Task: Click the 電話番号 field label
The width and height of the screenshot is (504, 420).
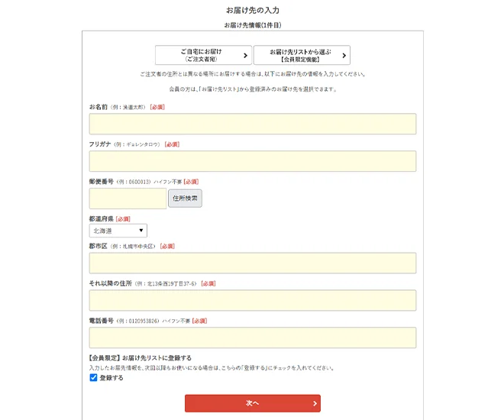Action: (102, 321)
